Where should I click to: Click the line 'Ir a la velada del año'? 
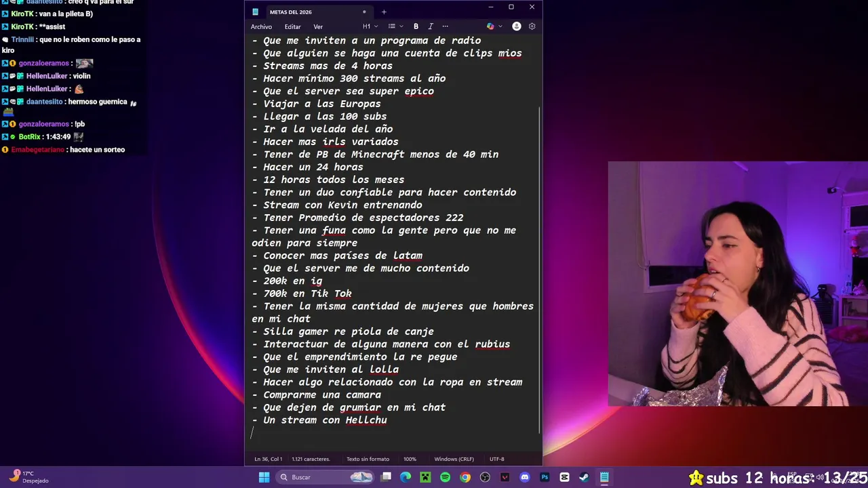322,129
